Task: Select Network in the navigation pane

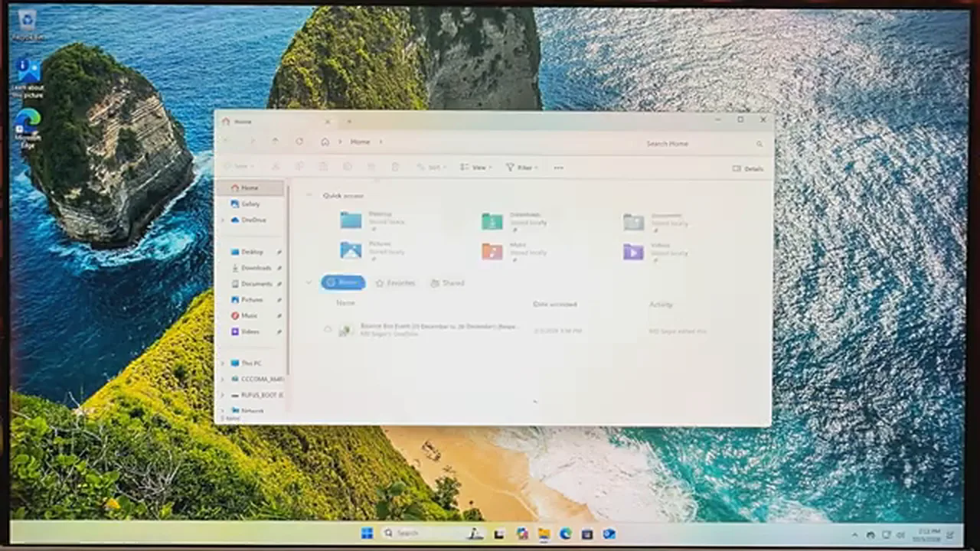Action: [250, 411]
